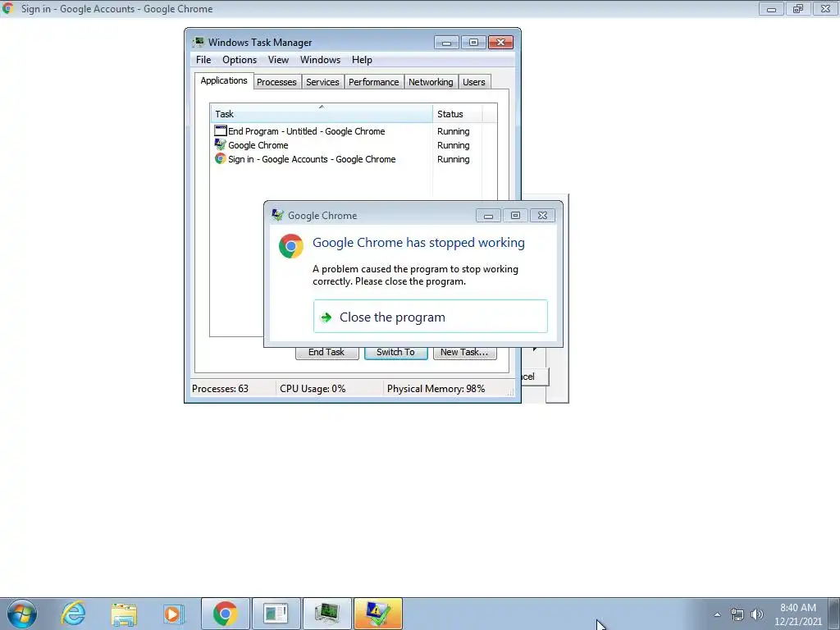Viewport: 840px width, 630px height.
Task: Close the Windows Task Manager window
Action: 500,43
